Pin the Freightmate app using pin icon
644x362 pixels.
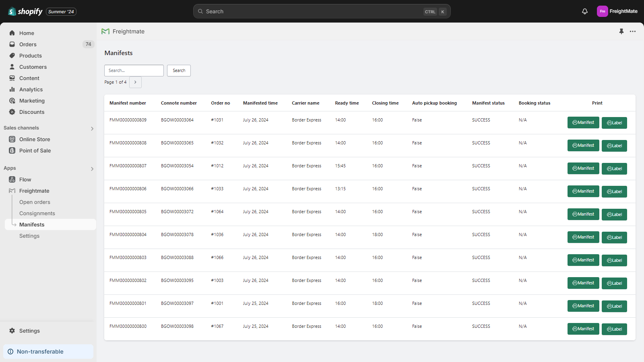[x=621, y=31]
